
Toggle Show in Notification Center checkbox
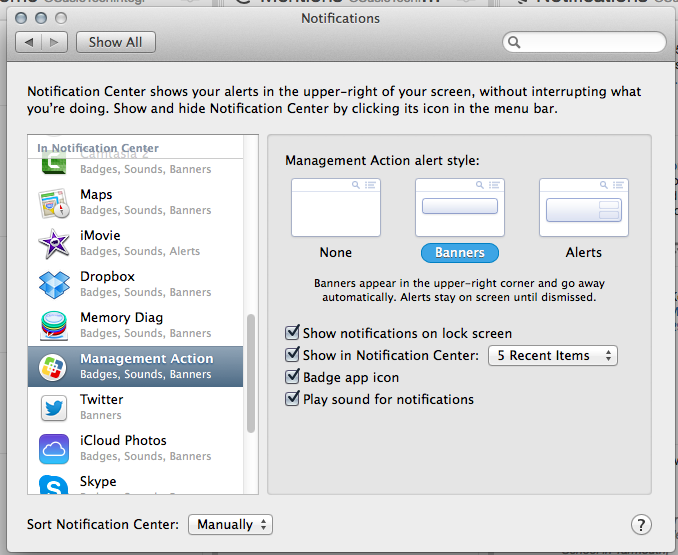click(292, 355)
